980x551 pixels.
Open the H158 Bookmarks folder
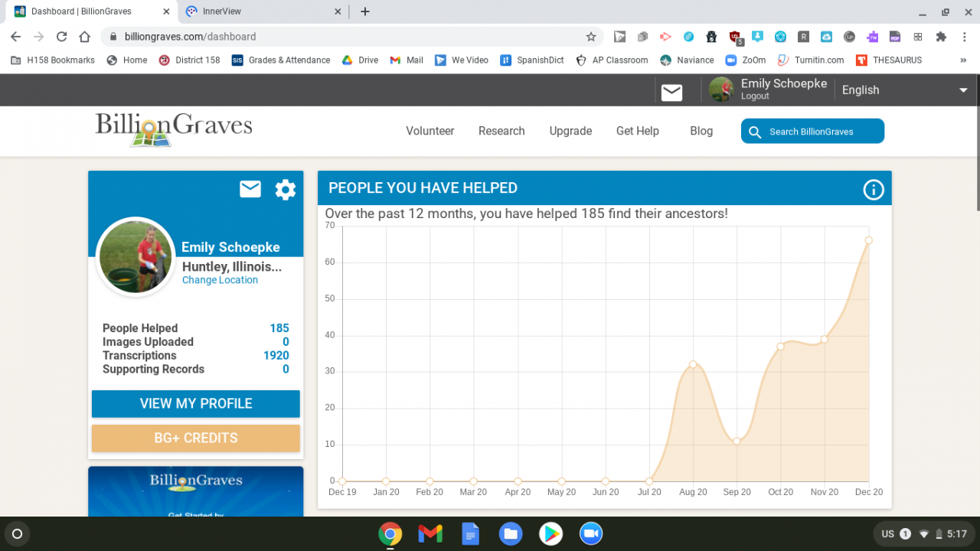[54, 60]
